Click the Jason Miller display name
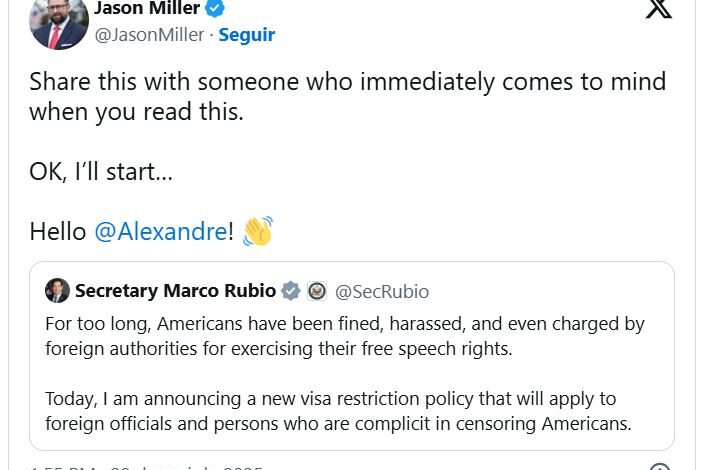This screenshot has width=702, height=470. click(x=147, y=8)
